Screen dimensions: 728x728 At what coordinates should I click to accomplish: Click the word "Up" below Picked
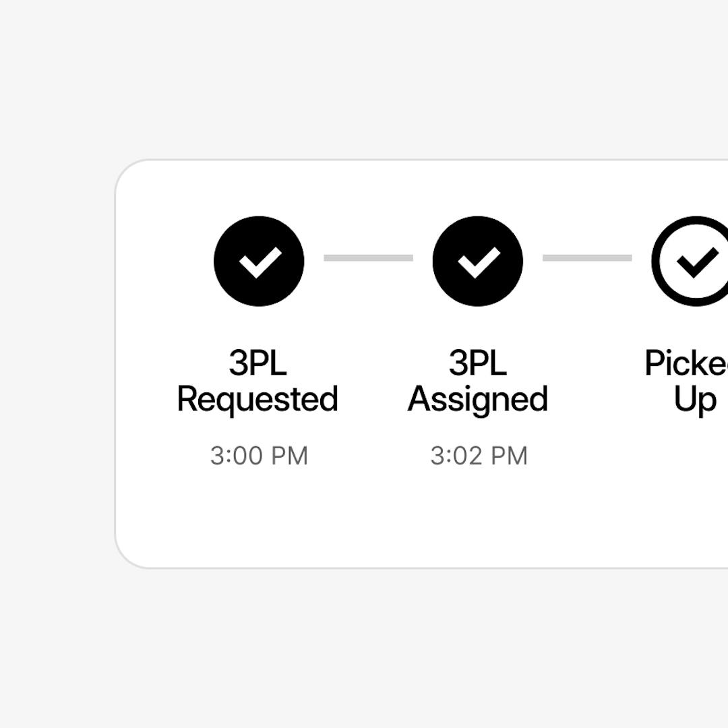[x=694, y=400]
